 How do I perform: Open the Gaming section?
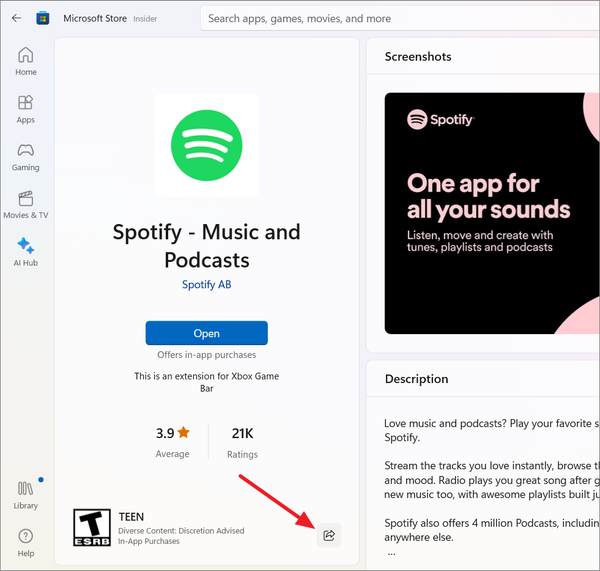pos(26,157)
